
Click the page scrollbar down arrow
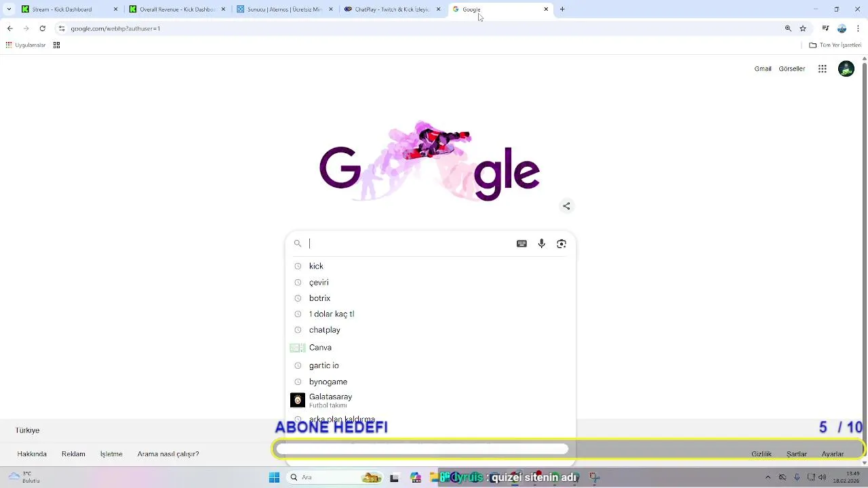[x=864, y=463]
